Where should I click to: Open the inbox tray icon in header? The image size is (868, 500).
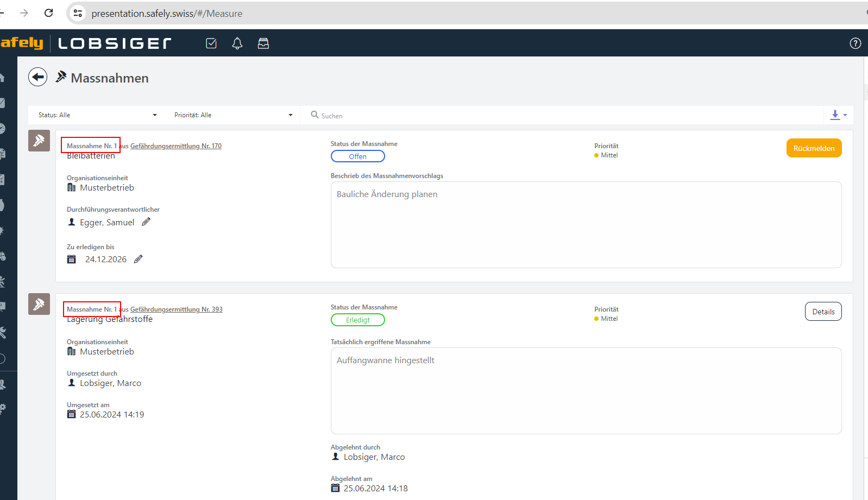pyautogui.click(x=263, y=43)
